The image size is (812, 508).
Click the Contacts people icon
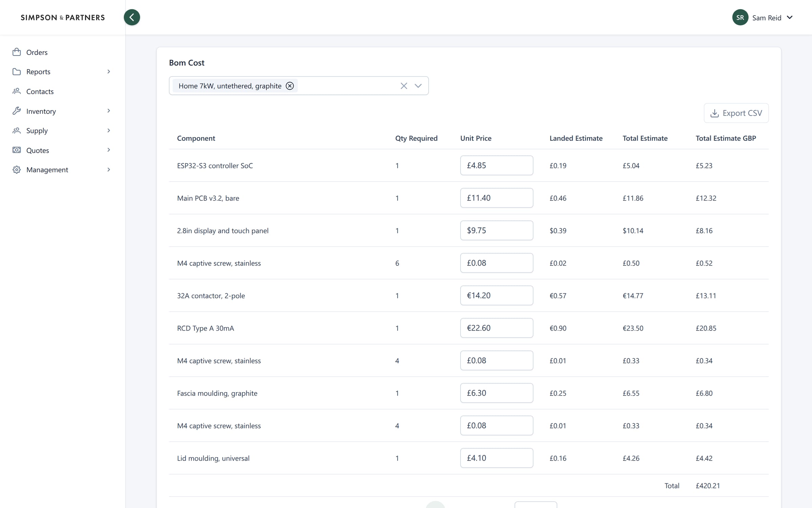[17, 91]
